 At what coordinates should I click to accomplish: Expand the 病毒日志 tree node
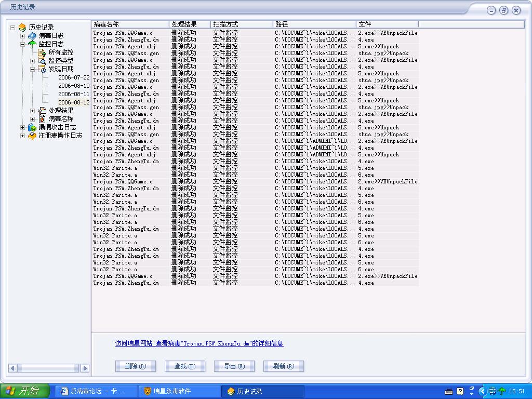[x=22, y=36]
